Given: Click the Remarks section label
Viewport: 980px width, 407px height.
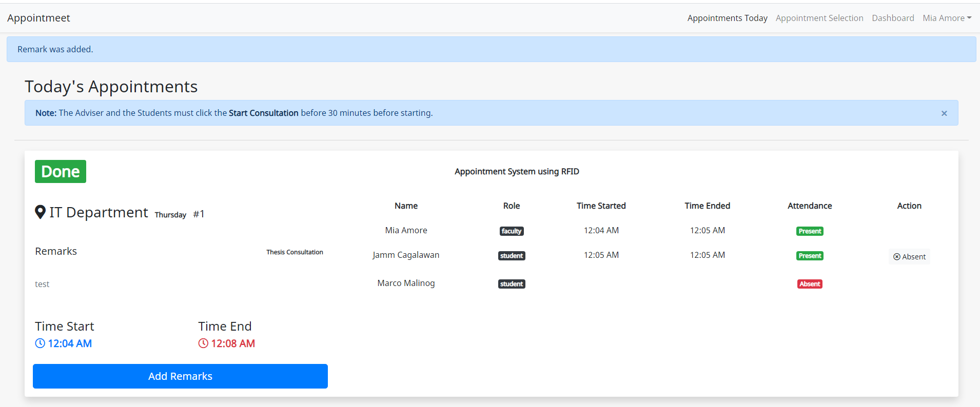Looking at the screenshot, I should click(56, 251).
